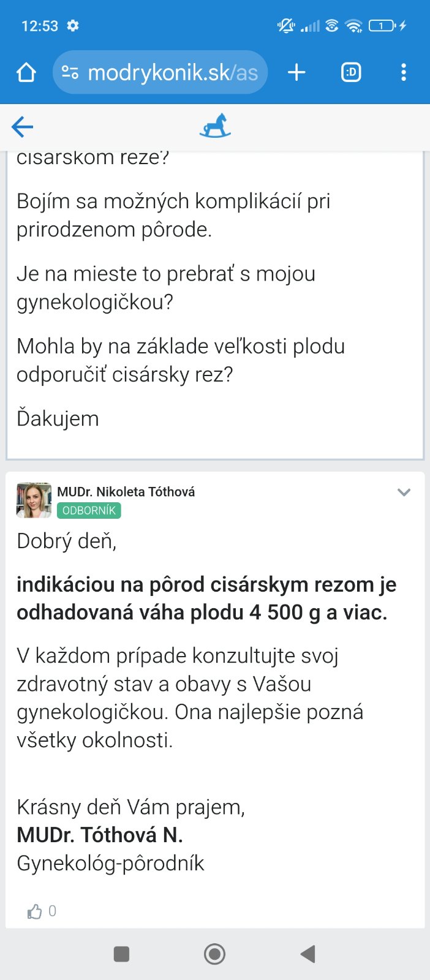Viewport: 430px width, 980px height.
Task: Expand the answer options chevron
Action: tap(404, 492)
